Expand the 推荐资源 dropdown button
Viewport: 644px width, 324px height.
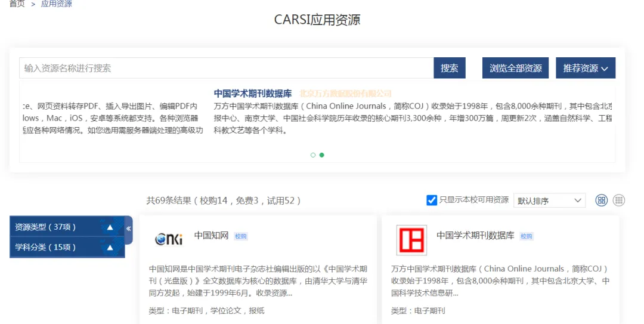tap(585, 68)
